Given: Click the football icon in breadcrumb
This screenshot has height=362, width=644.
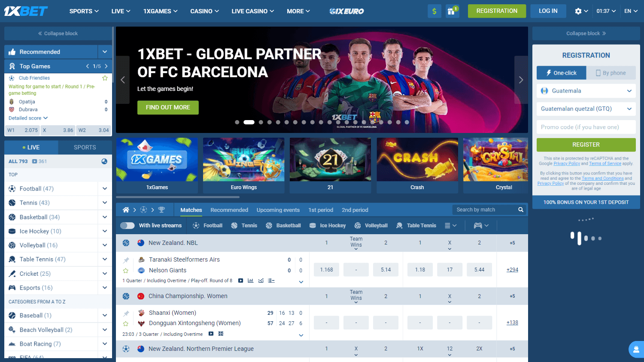Looking at the screenshot, I should tap(143, 210).
